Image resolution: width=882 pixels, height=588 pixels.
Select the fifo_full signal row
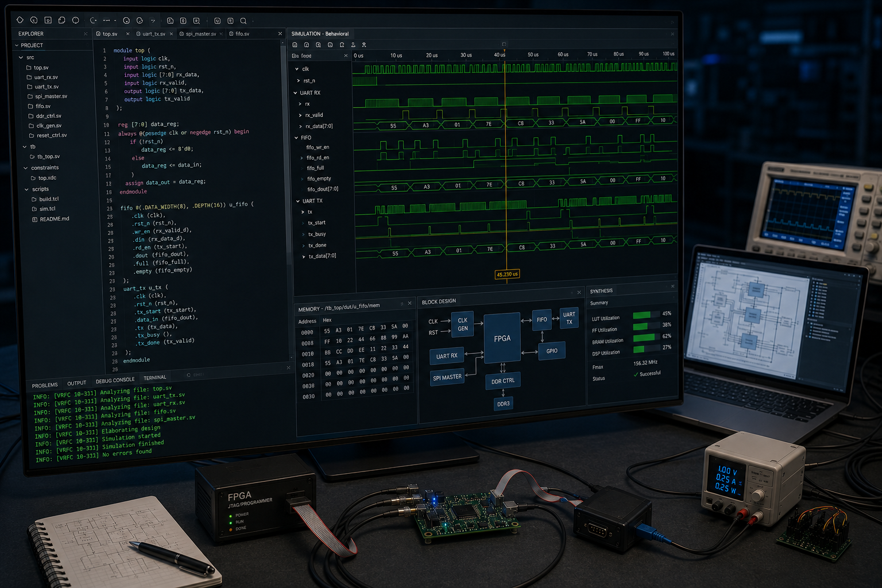(315, 168)
